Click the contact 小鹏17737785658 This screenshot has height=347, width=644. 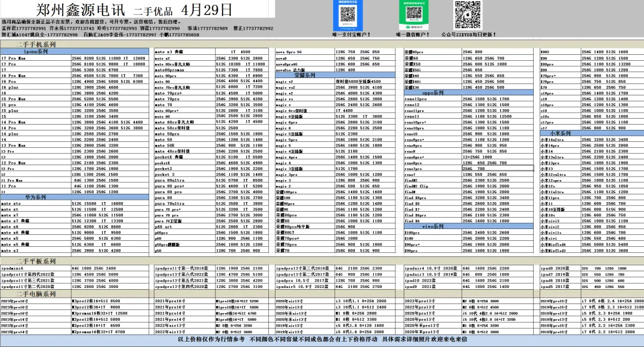pyautogui.click(x=179, y=35)
